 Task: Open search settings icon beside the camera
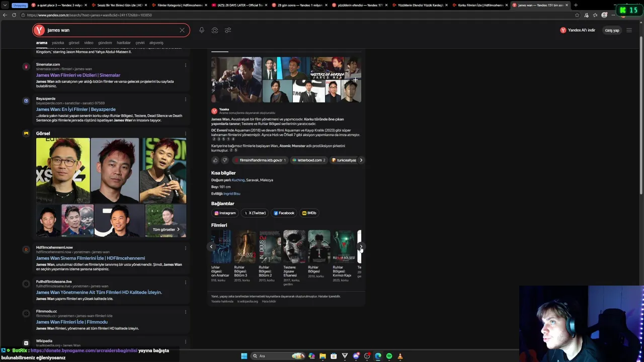tap(228, 30)
